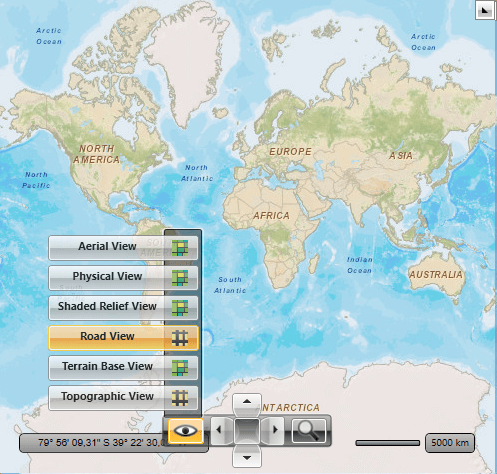Click the ANTARCTICA map label
The image size is (497, 474).
click(289, 407)
